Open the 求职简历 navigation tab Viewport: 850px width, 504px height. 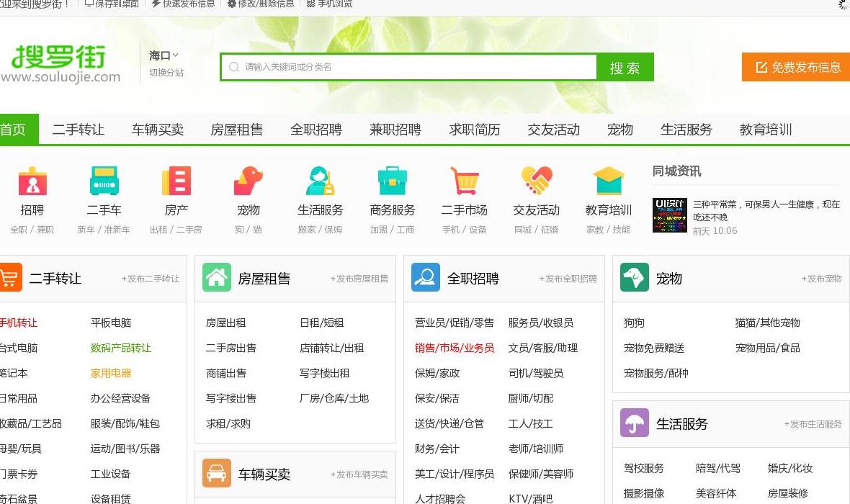pos(474,130)
